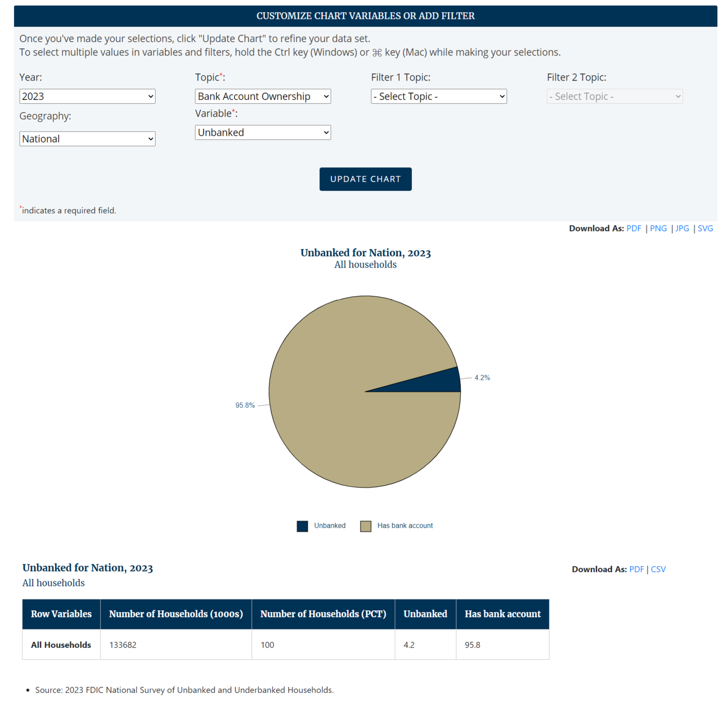The width and height of the screenshot is (728, 715).
Task: Toggle the Unbanked legend label text
Action: [x=330, y=526]
